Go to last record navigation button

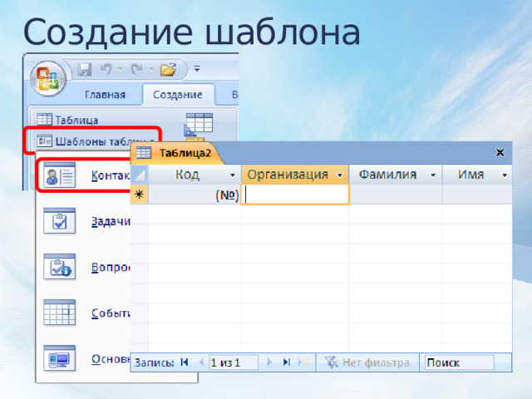coord(287,362)
